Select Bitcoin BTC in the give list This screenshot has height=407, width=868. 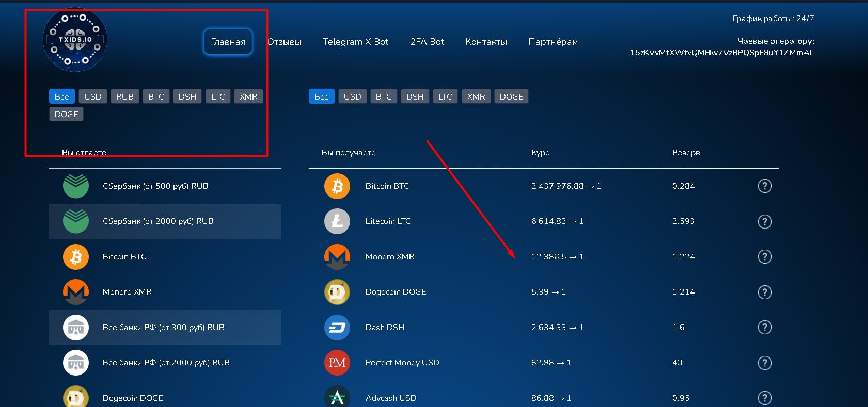(165, 257)
